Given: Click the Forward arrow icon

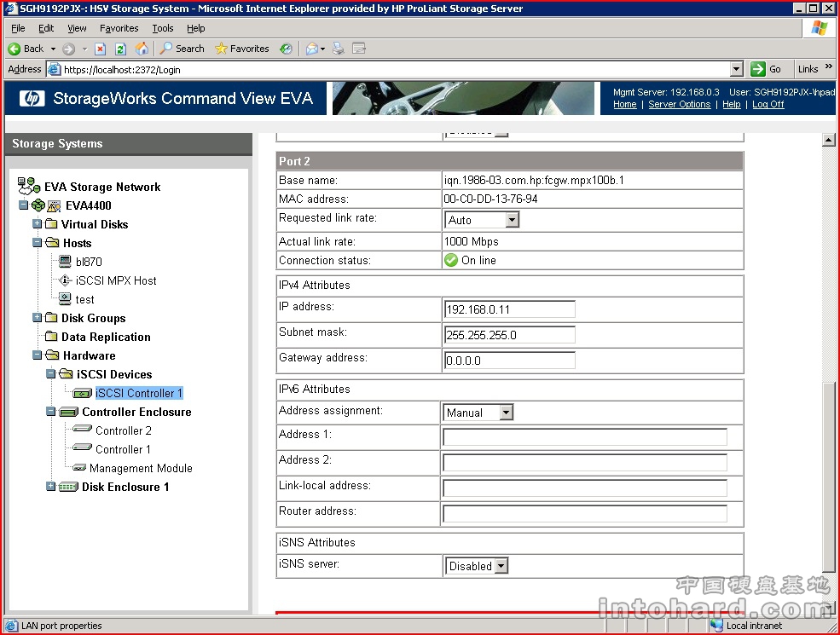Looking at the screenshot, I should [68, 49].
